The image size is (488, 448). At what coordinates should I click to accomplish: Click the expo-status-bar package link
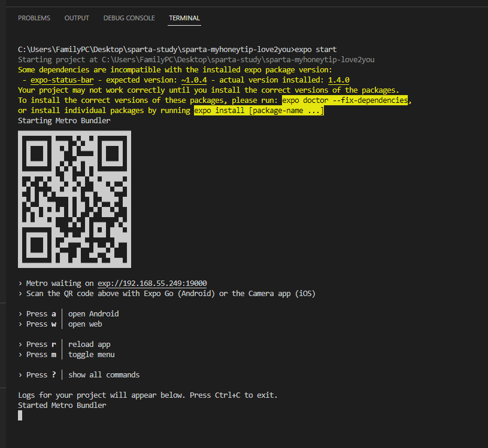pos(62,80)
